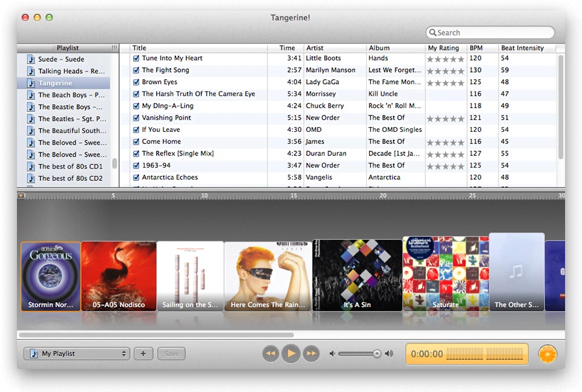Select the Sailing on the S... cover
Screen dimensions: 582x392
click(190, 276)
